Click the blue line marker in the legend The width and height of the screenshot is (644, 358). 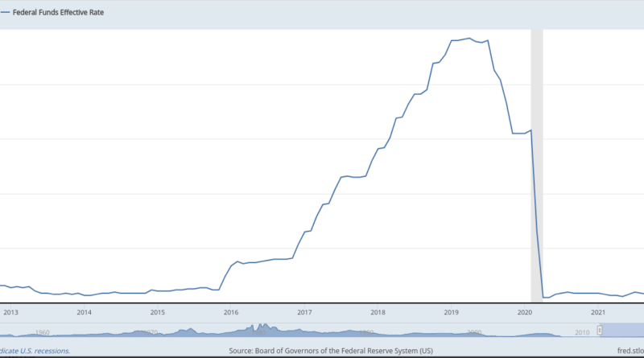click(x=5, y=13)
